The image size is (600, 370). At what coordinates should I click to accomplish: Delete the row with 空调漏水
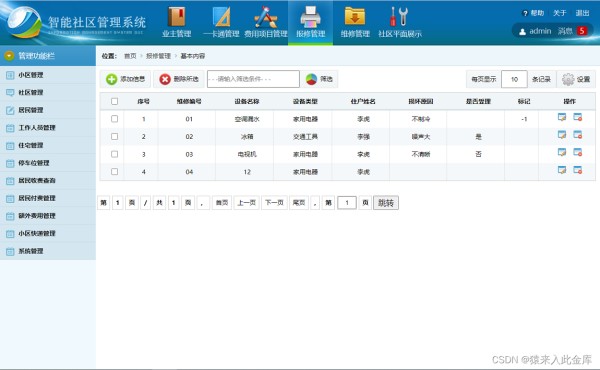coord(577,117)
